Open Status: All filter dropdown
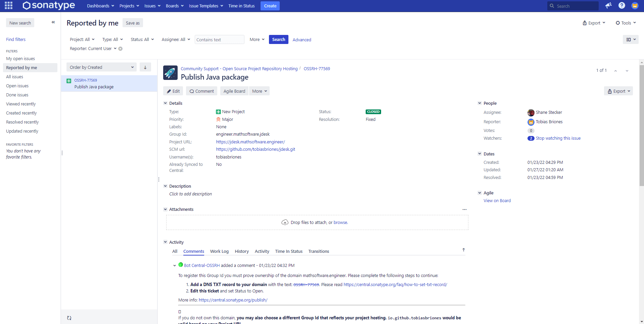The width and height of the screenshot is (644, 324). (142, 39)
